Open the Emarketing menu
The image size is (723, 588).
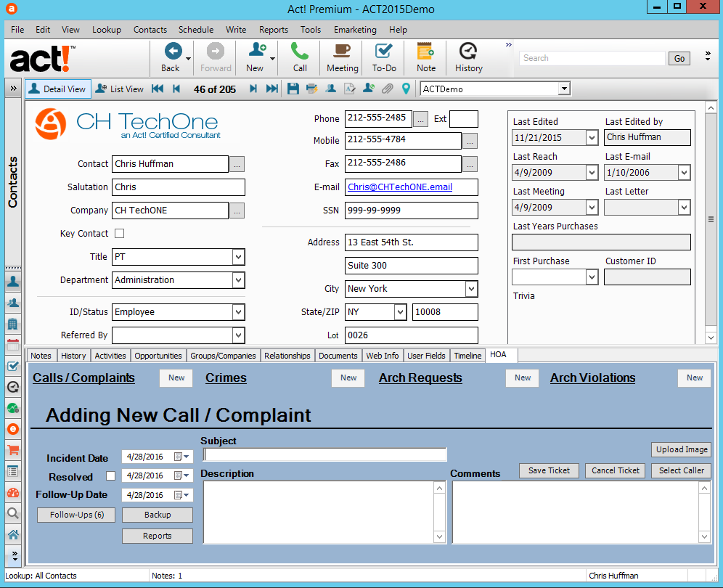[355, 30]
